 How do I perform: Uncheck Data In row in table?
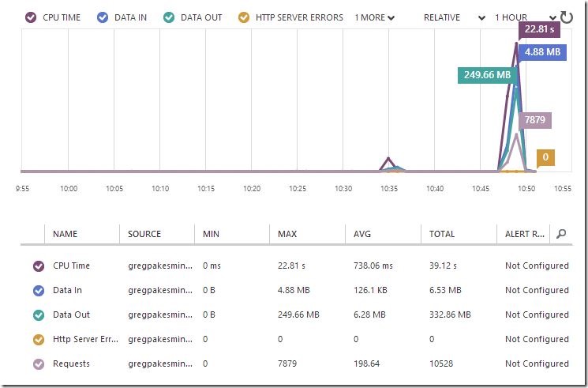point(39,290)
